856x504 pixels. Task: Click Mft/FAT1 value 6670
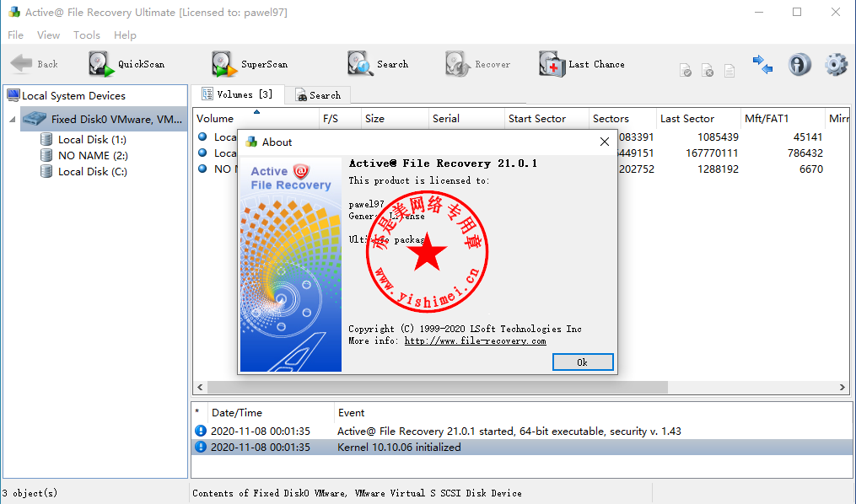point(811,169)
